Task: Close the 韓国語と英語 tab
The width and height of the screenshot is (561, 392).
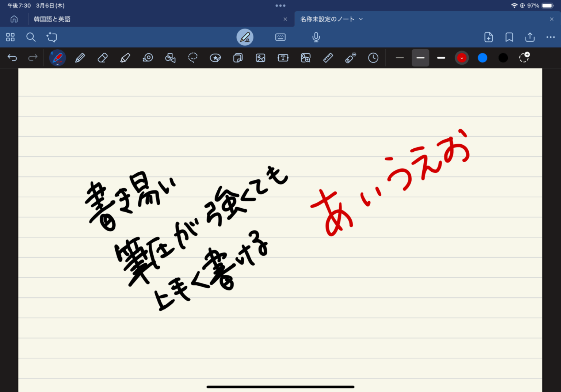Action: 285,19
